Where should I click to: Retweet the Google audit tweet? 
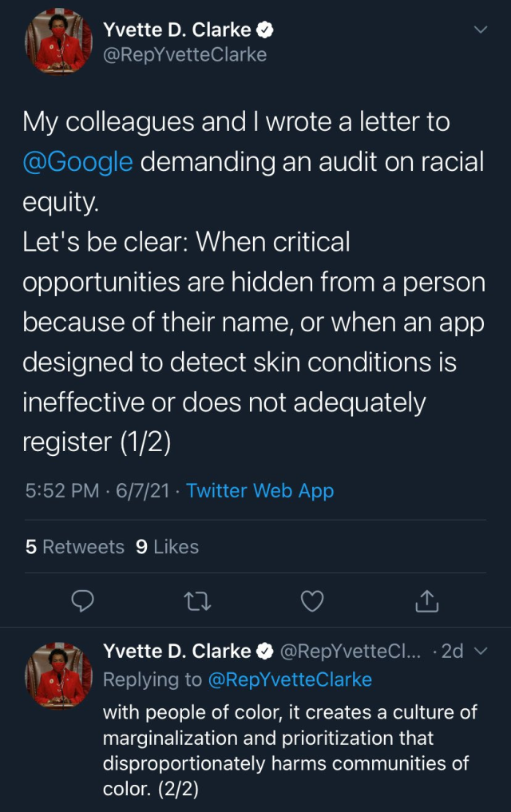point(197,601)
